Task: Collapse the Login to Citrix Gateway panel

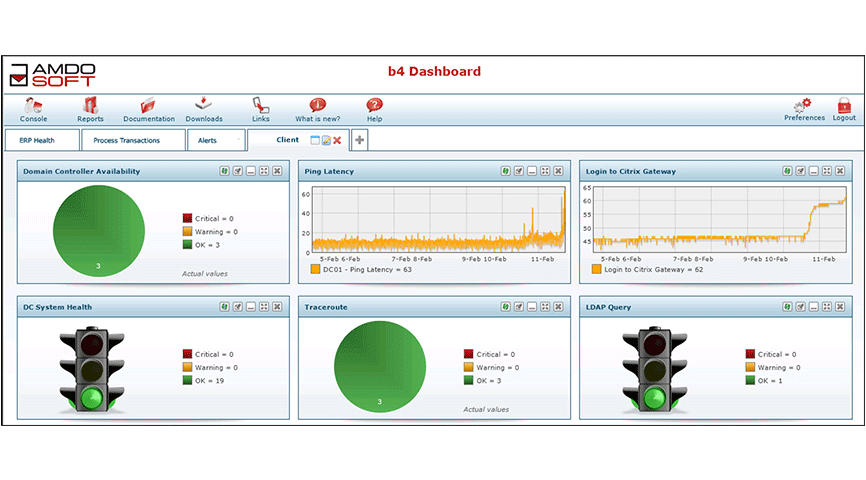Action: coord(814,171)
